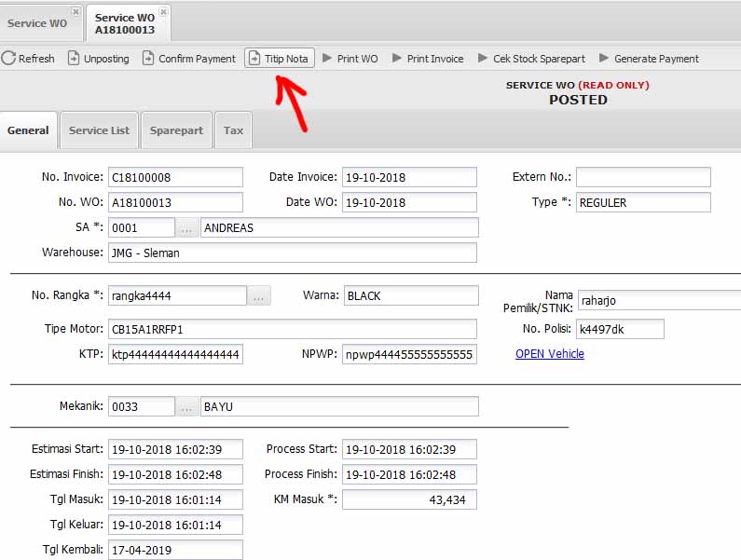
Task: Switch to the Sparepart tab
Action: tap(176, 130)
